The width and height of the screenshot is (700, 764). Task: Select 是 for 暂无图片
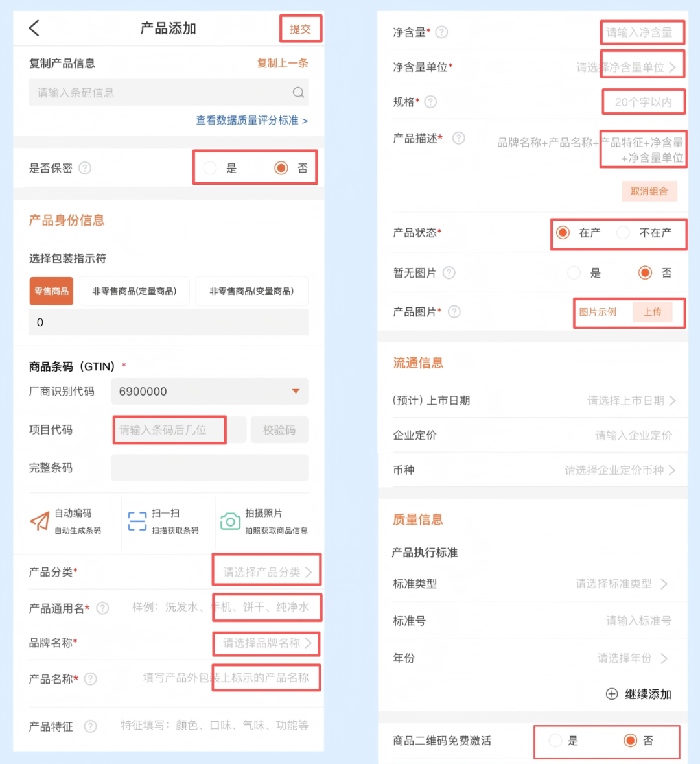pos(574,272)
